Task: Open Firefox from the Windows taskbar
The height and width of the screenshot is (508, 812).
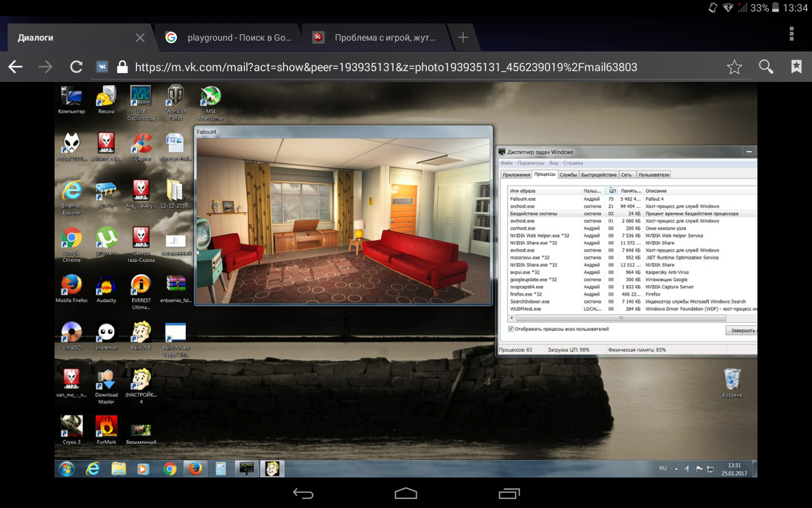Action: [195, 469]
